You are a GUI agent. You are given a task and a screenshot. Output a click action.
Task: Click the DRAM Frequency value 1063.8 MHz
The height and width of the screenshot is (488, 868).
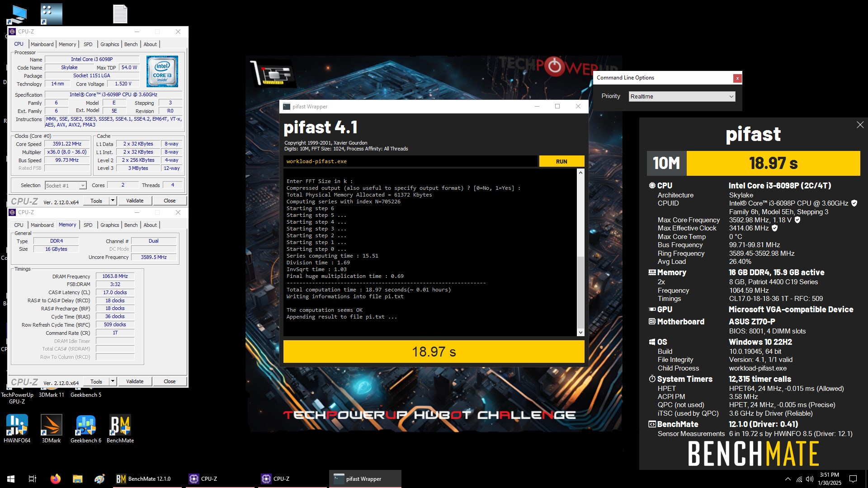tap(115, 276)
